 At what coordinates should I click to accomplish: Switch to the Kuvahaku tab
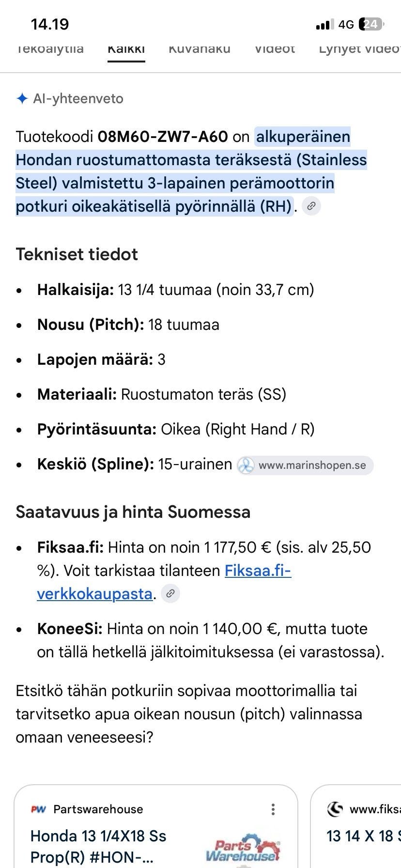click(200, 49)
